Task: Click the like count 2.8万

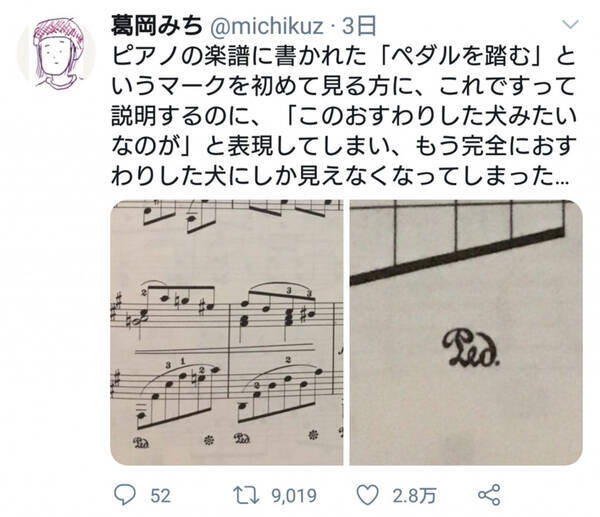Action: (x=408, y=493)
